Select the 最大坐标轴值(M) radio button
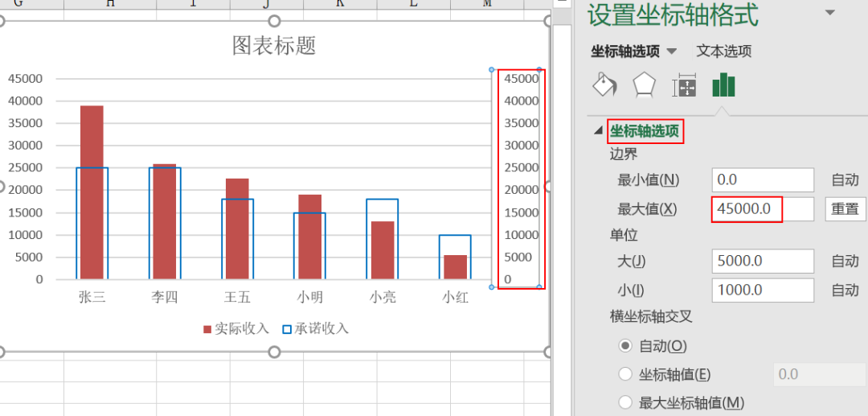This screenshot has height=416, width=868. 625,402
